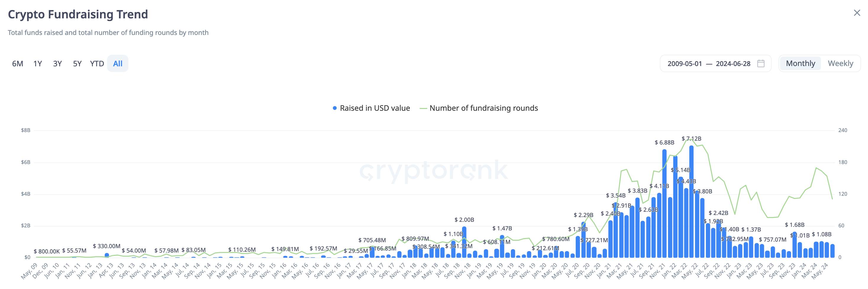Edit the end date 2024-06-28

pos(733,64)
